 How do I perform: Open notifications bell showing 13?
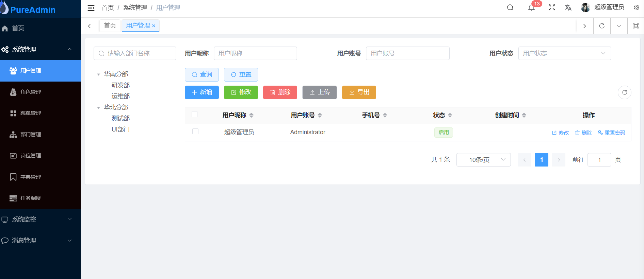tap(531, 7)
